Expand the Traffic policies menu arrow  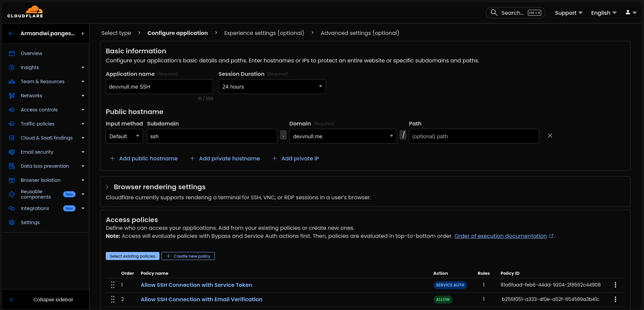pyautogui.click(x=83, y=124)
